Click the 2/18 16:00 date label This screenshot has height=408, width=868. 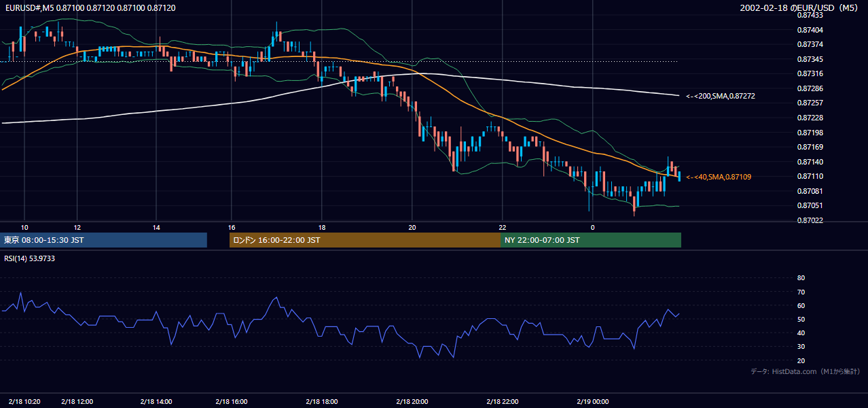(x=232, y=401)
